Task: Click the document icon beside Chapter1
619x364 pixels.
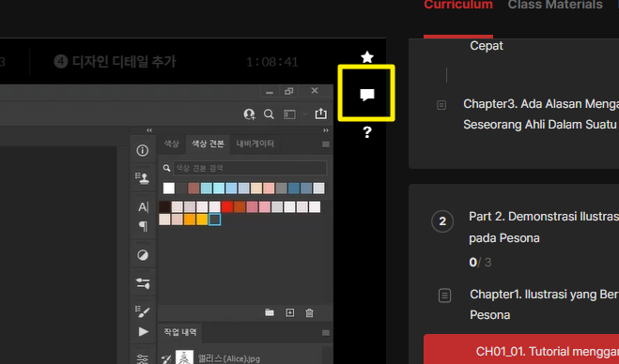Action: [444, 296]
